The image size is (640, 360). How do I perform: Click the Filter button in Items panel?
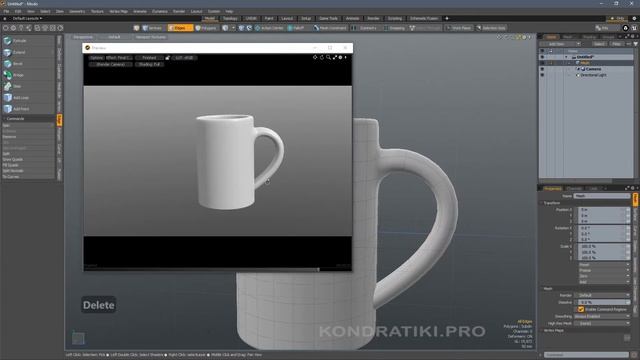tap(616, 44)
